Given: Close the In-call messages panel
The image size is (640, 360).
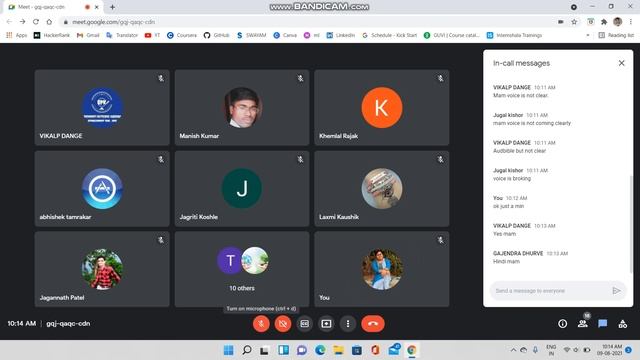Looking at the screenshot, I should 621,63.
